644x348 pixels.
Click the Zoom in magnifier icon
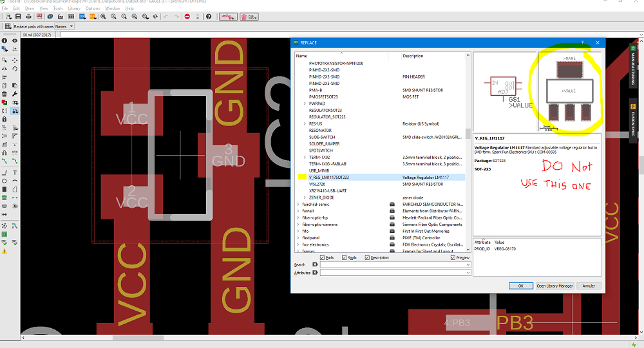click(114, 17)
